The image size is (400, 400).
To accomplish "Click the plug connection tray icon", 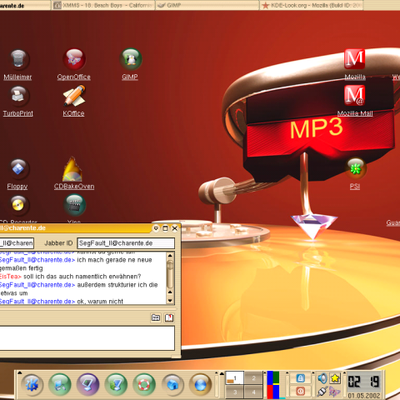I will click(322, 391).
